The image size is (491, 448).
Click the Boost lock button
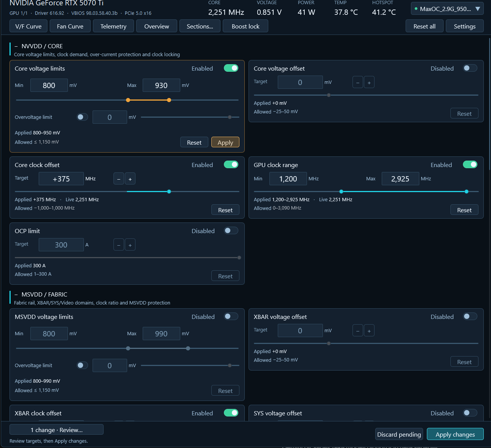tap(245, 26)
